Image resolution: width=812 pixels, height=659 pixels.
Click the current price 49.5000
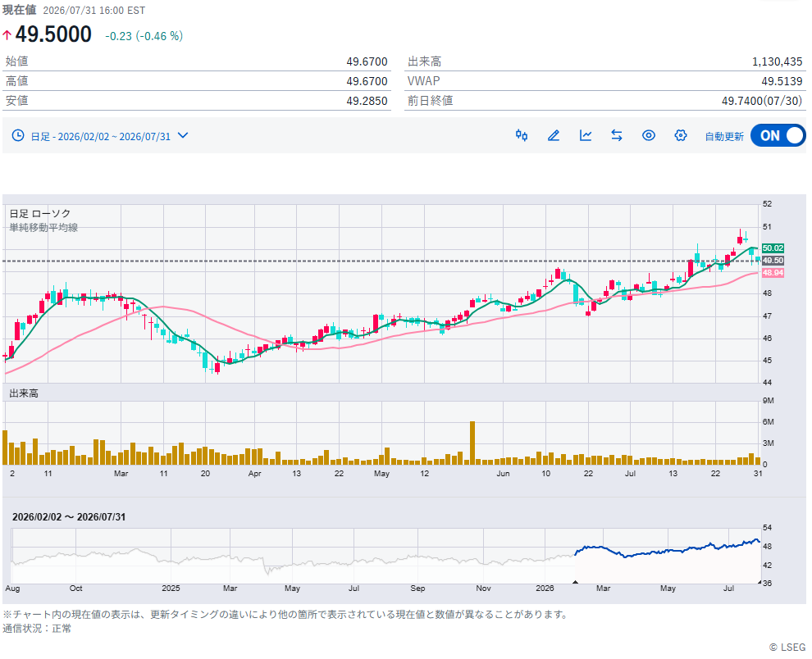pos(53,34)
